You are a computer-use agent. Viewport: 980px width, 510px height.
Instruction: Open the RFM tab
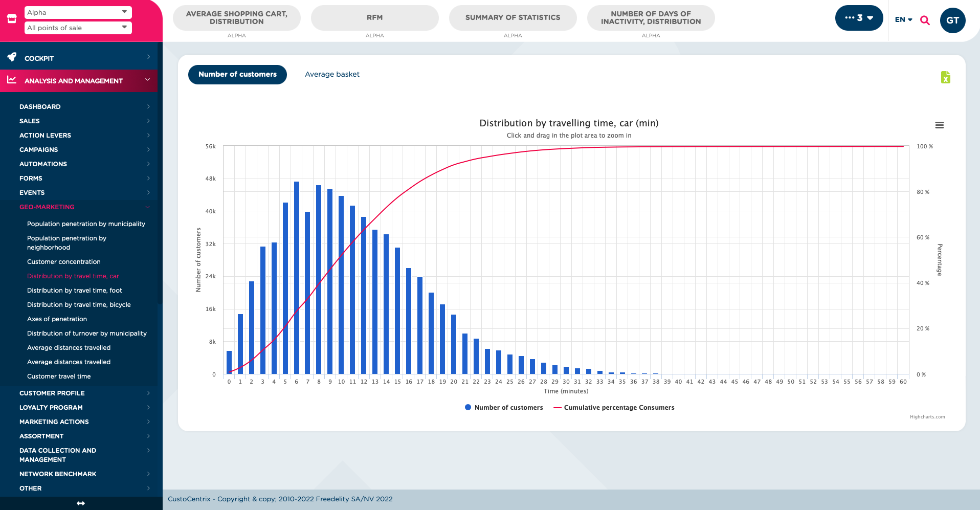click(x=375, y=18)
